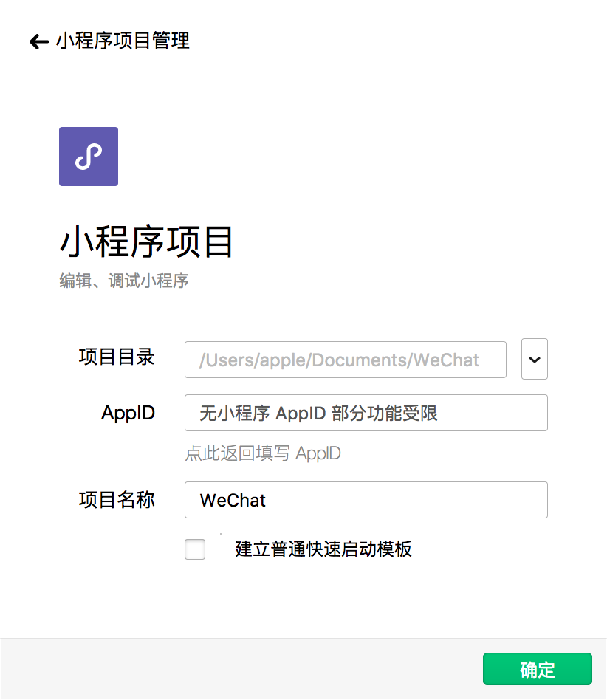Click the 建立普通快速启动模板 label text

click(x=323, y=549)
